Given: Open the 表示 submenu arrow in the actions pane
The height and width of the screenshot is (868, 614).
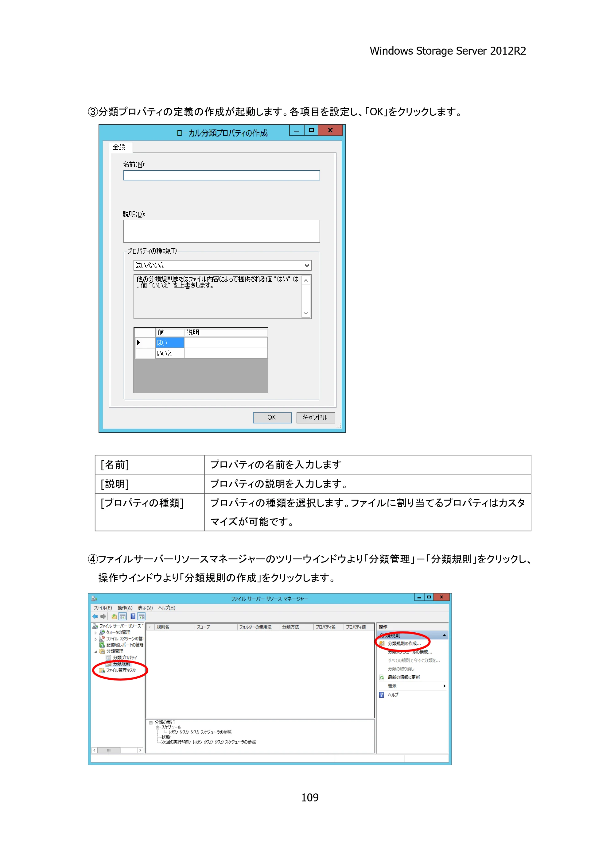Looking at the screenshot, I should tap(445, 686).
